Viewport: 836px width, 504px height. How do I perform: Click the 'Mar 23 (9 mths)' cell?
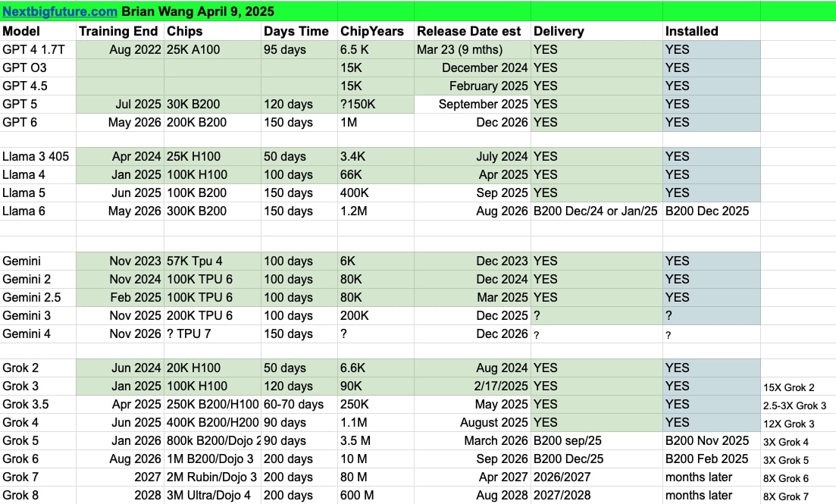[472, 49]
